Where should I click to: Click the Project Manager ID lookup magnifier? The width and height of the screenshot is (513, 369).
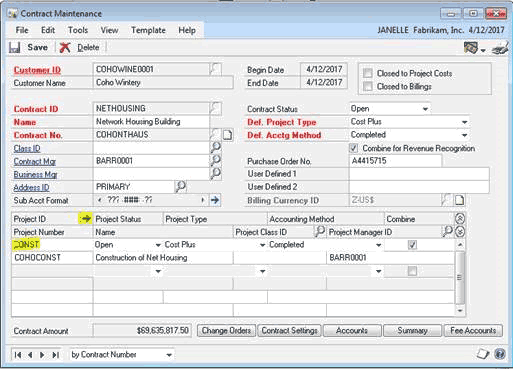pyautogui.click(x=447, y=231)
